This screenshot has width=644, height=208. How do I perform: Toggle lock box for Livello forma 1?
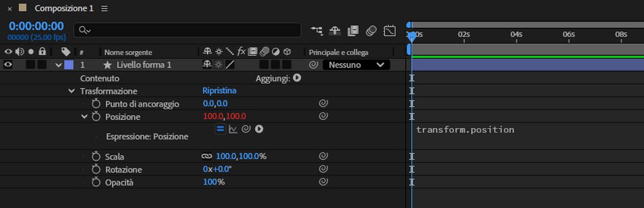click(42, 64)
